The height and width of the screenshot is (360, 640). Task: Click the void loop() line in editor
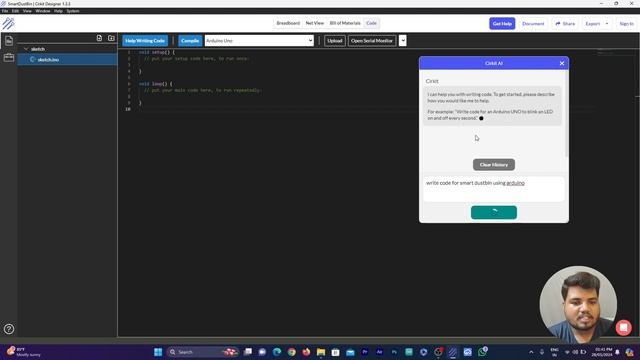click(x=155, y=84)
